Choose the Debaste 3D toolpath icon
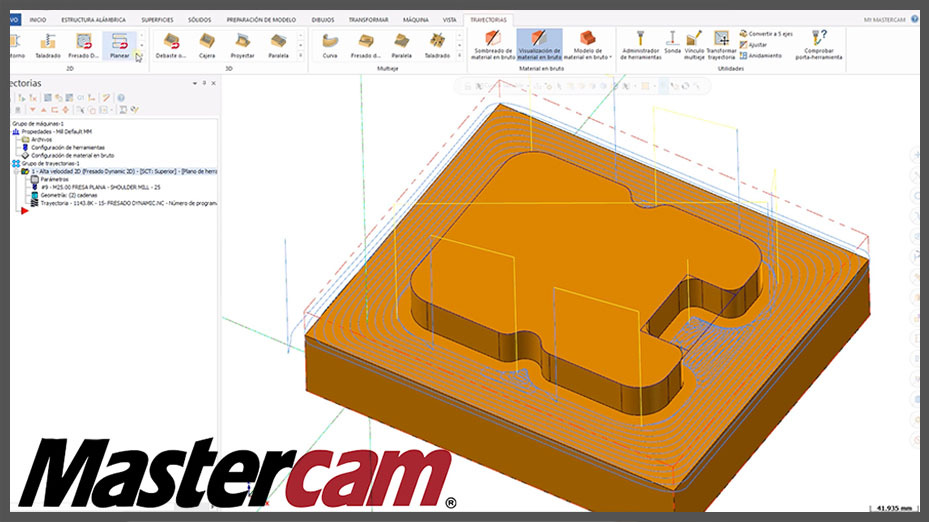This screenshot has height=522, width=929. pyautogui.click(x=171, y=46)
